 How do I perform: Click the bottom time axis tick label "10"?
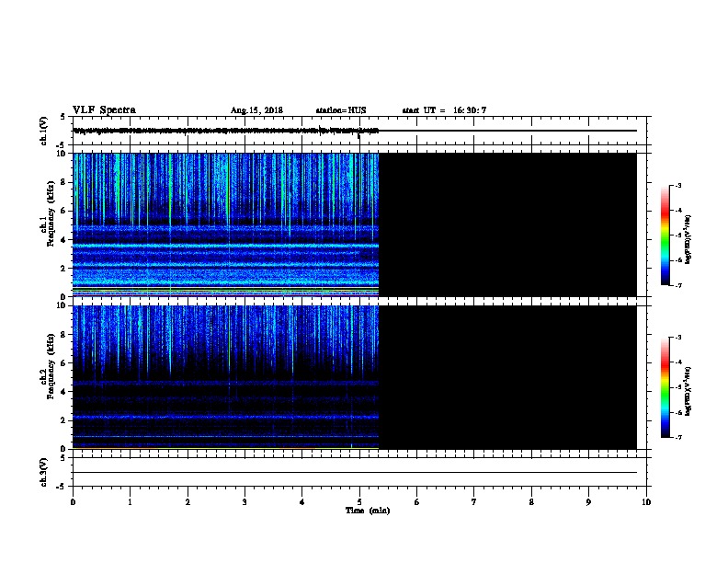point(646,501)
